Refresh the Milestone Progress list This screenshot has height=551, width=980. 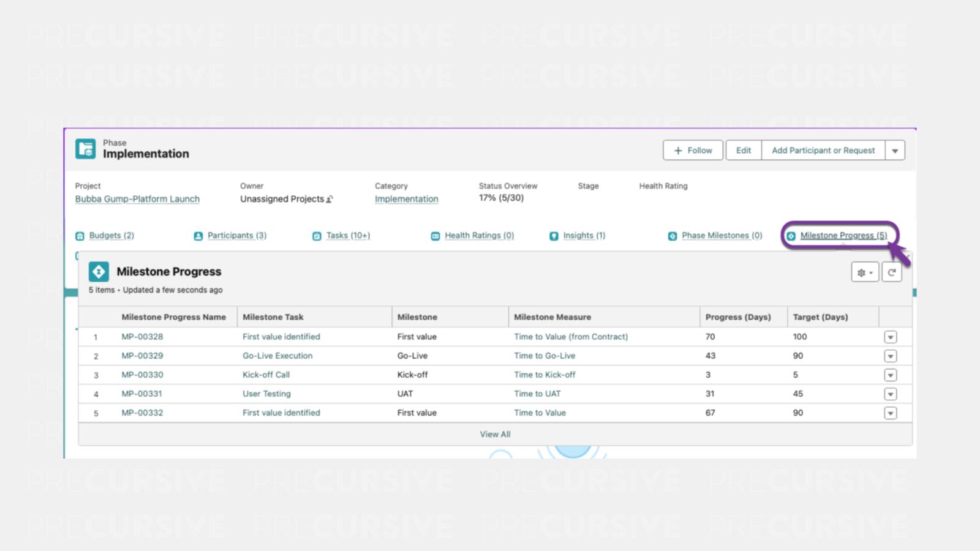892,272
